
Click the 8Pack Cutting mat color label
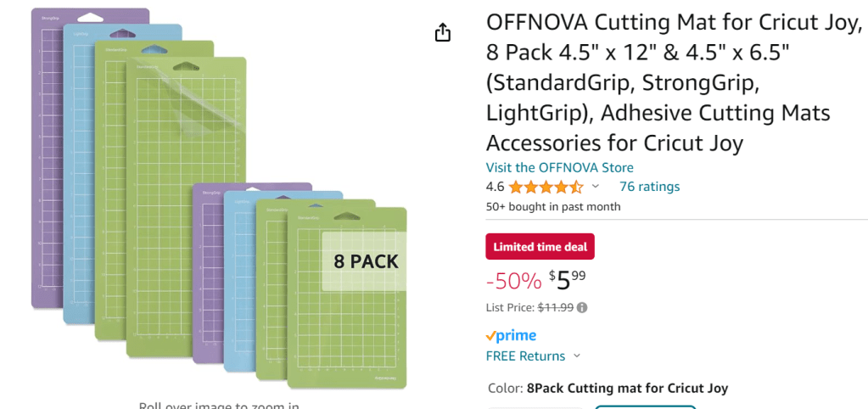pyautogui.click(x=627, y=389)
